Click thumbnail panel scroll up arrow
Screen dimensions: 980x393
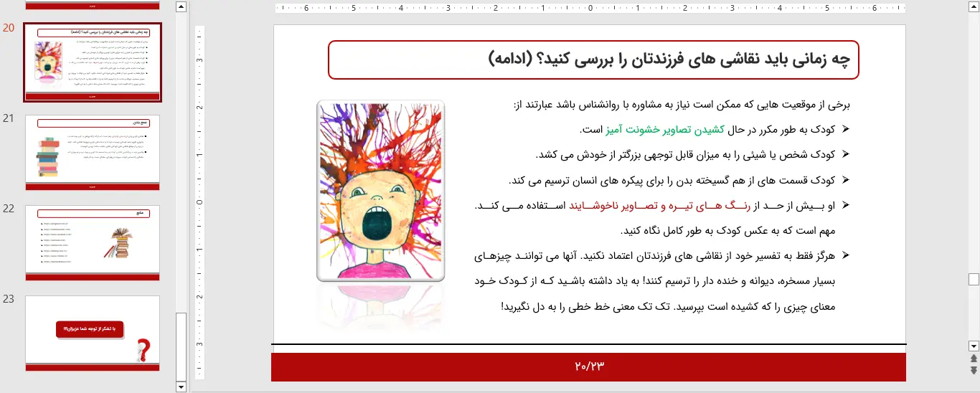181,7
